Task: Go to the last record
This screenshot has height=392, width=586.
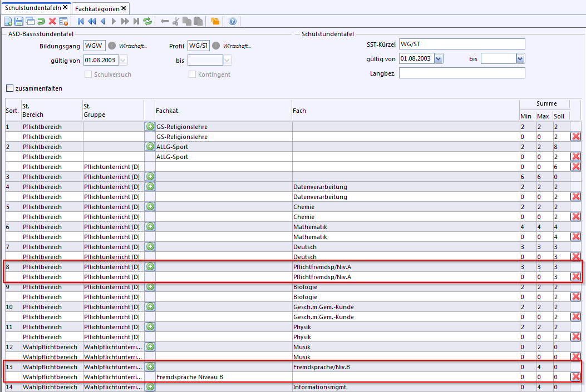Action: click(136, 22)
